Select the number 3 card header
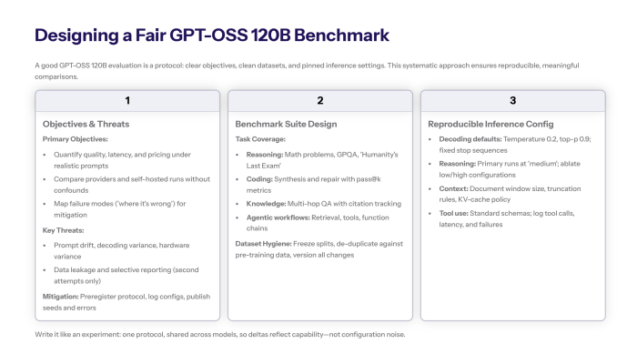The image size is (637, 364). click(512, 100)
